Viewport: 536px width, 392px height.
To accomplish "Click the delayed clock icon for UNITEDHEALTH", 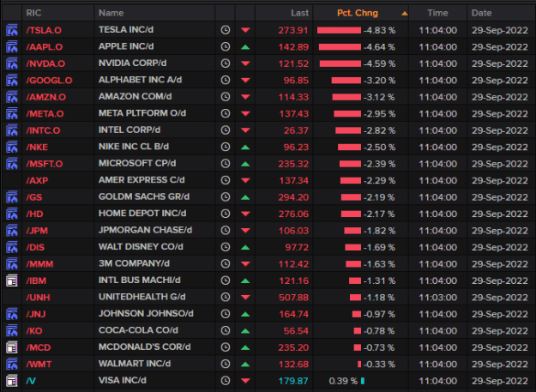I will click(x=226, y=298).
